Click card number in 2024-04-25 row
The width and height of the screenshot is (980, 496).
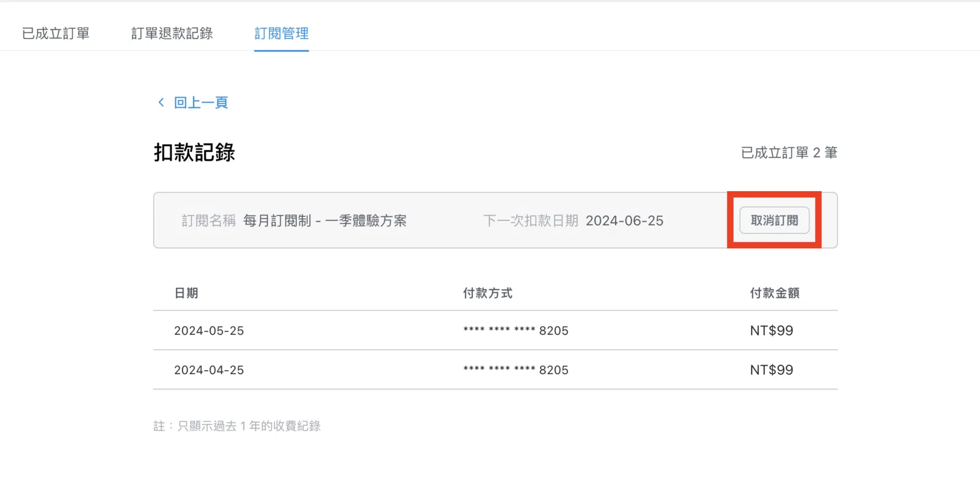coord(516,370)
